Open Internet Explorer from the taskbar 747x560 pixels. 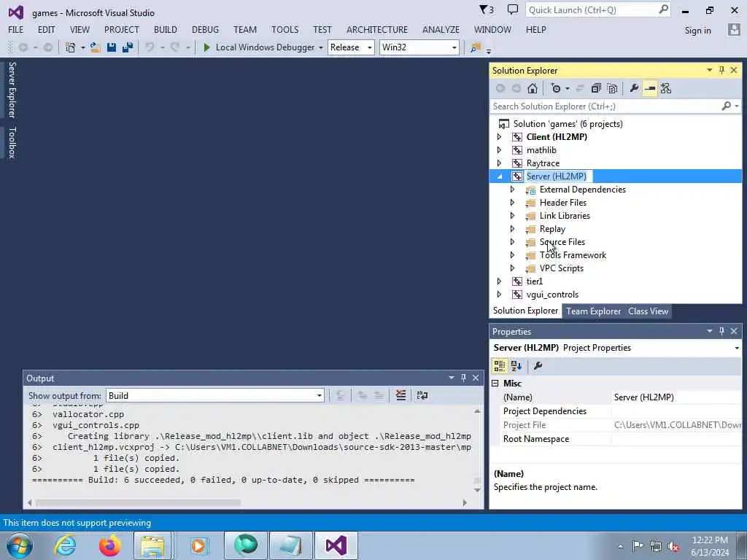[x=65, y=545]
